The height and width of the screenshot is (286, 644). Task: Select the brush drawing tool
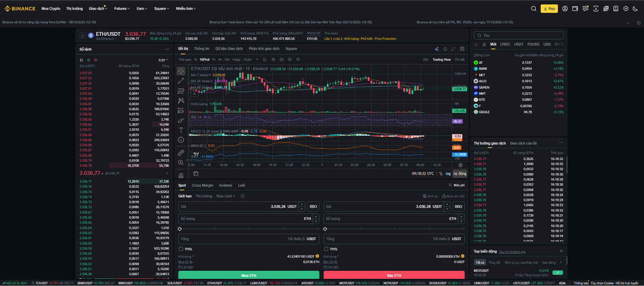[x=181, y=120]
